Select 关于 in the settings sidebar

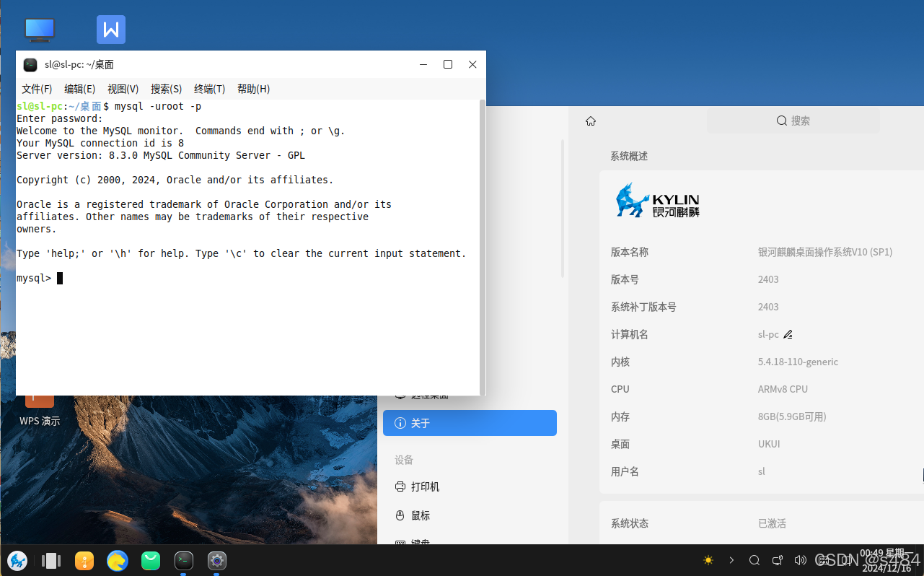point(470,423)
